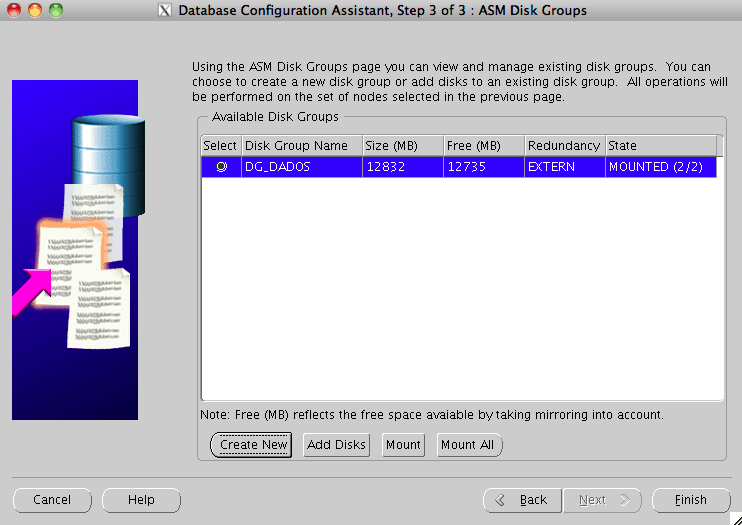Image resolution: width=742 pixels, height=525 pixels.
Task: Click the Create New button
Action: [x=251, y=445]
